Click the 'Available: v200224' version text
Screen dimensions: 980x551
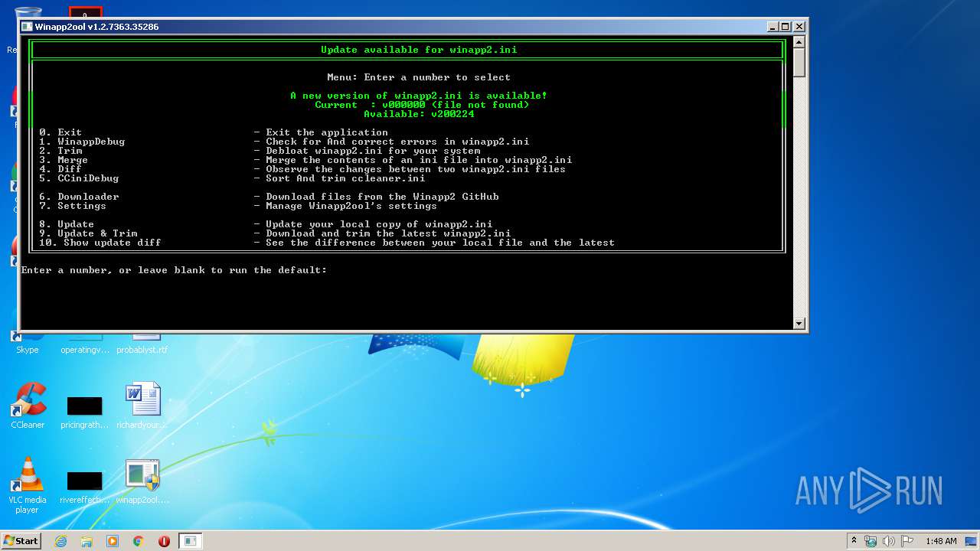coord(419,114)
